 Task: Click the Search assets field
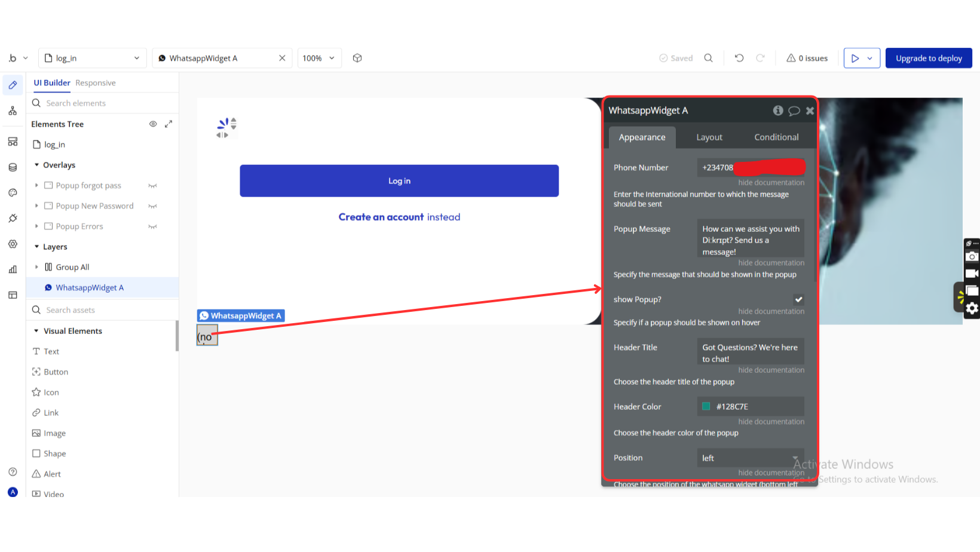tap(103, 310)
